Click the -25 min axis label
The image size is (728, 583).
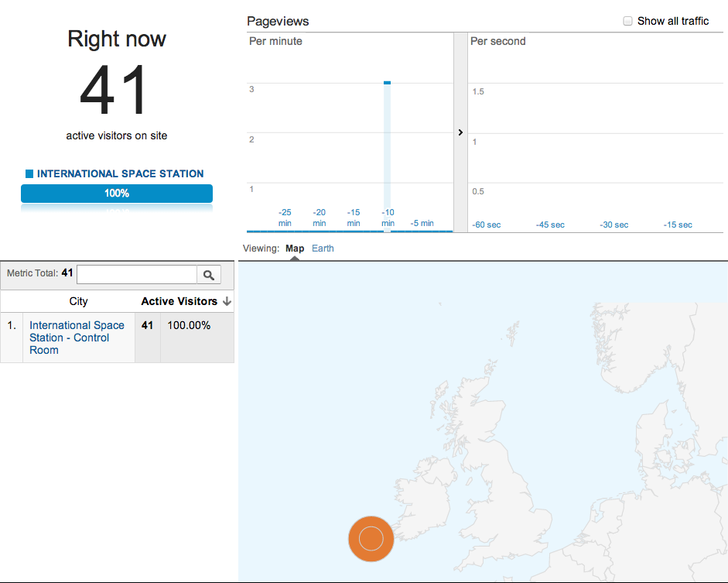(x=285, y=218)
